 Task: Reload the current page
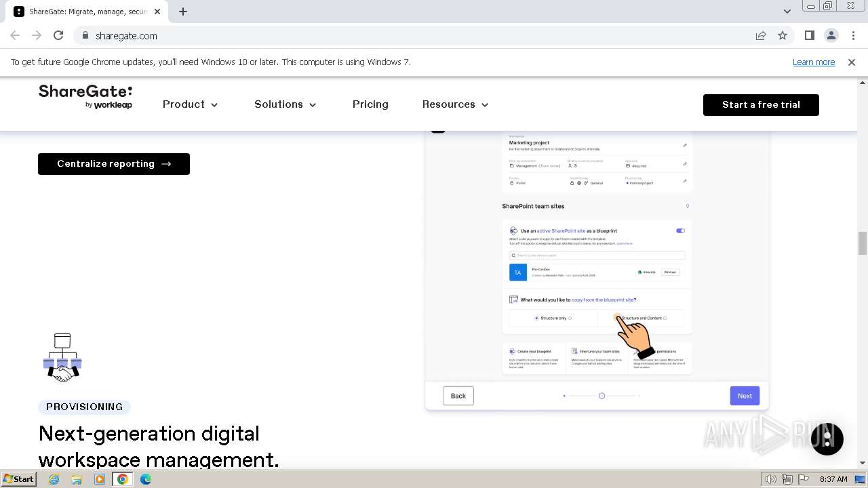[x=58, y=35]
